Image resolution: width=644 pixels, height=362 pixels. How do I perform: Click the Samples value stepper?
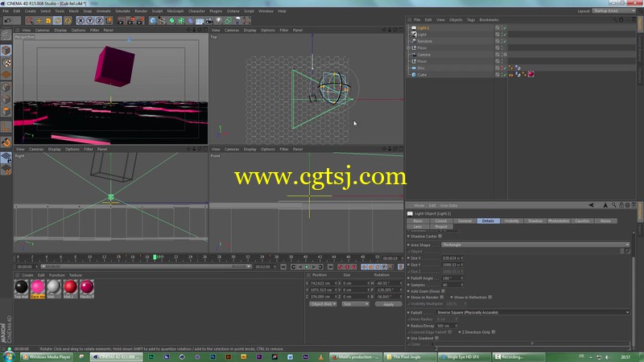pos(461,285)
